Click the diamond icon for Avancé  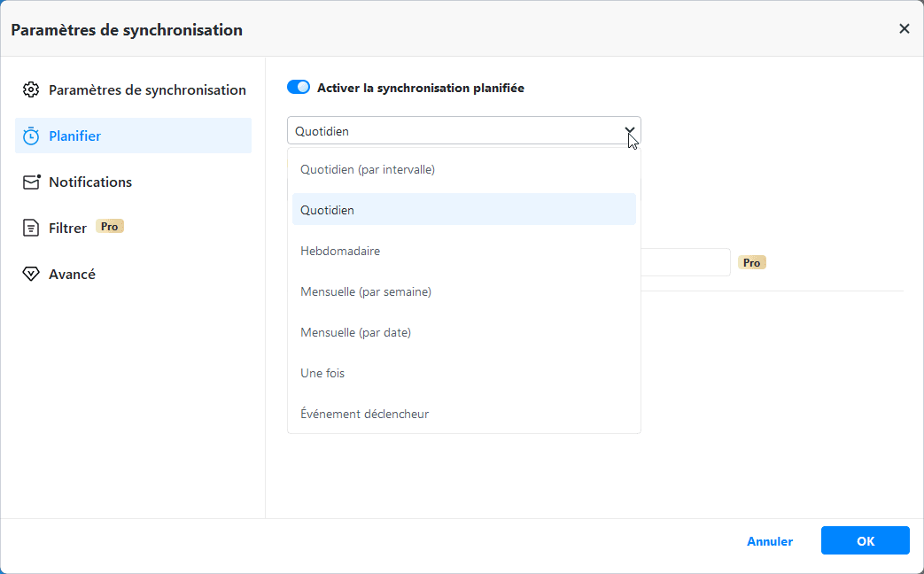click(31, 274)
